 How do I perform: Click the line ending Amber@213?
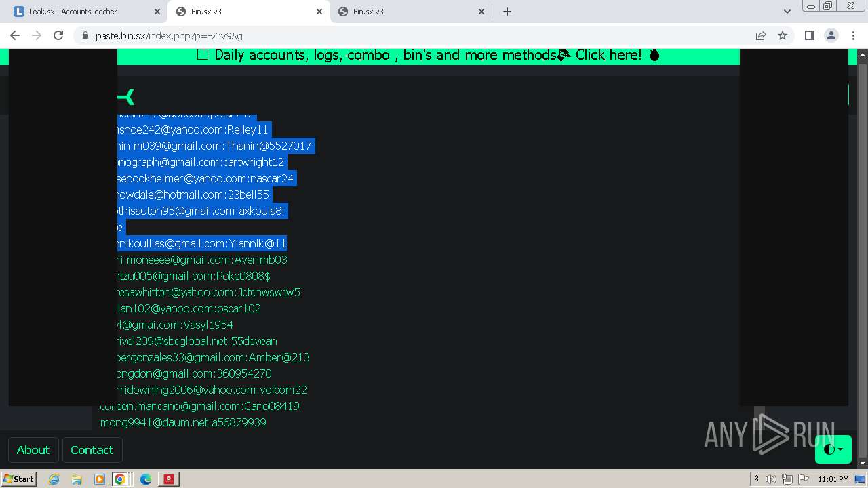point(214,357)
